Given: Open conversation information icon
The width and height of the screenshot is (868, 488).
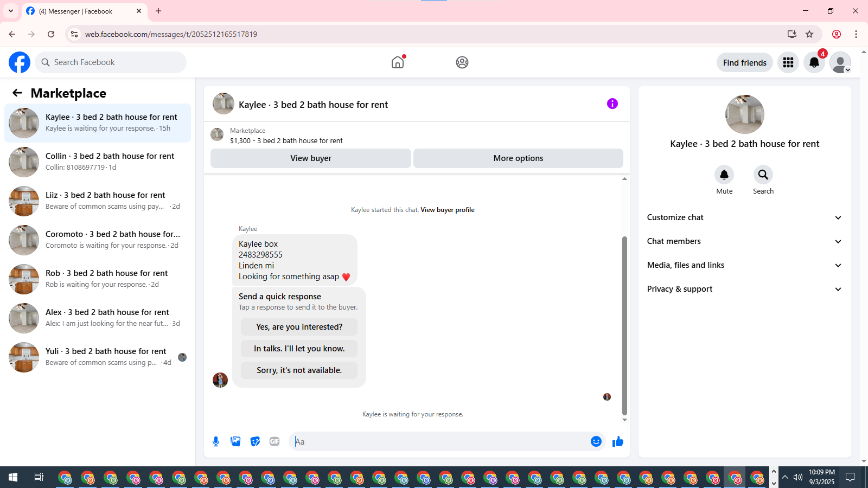Looking at the screenshot, I should pyautogui.click(x=612, y=104).
